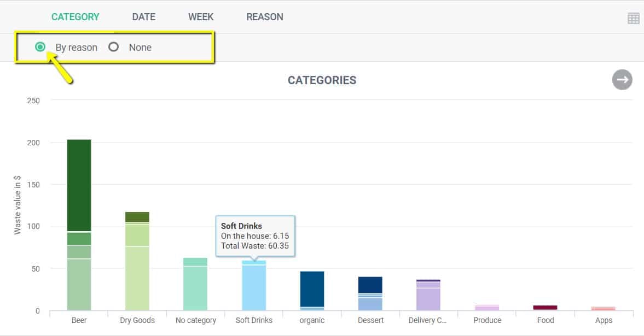This screenshot has width=644, height=336.
Task: Click the Food axis label
Action: point(546,320)
